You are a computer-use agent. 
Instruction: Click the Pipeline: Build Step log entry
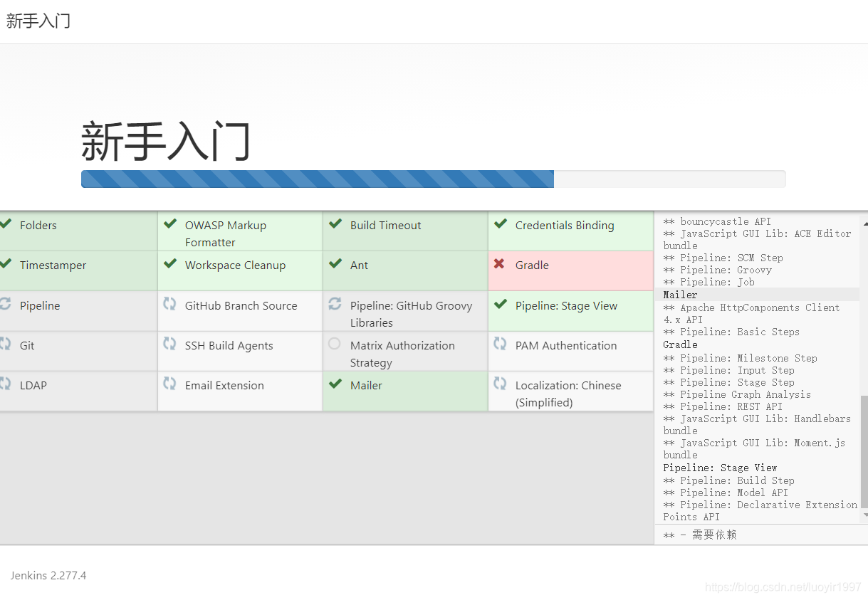tap(728, 480)
